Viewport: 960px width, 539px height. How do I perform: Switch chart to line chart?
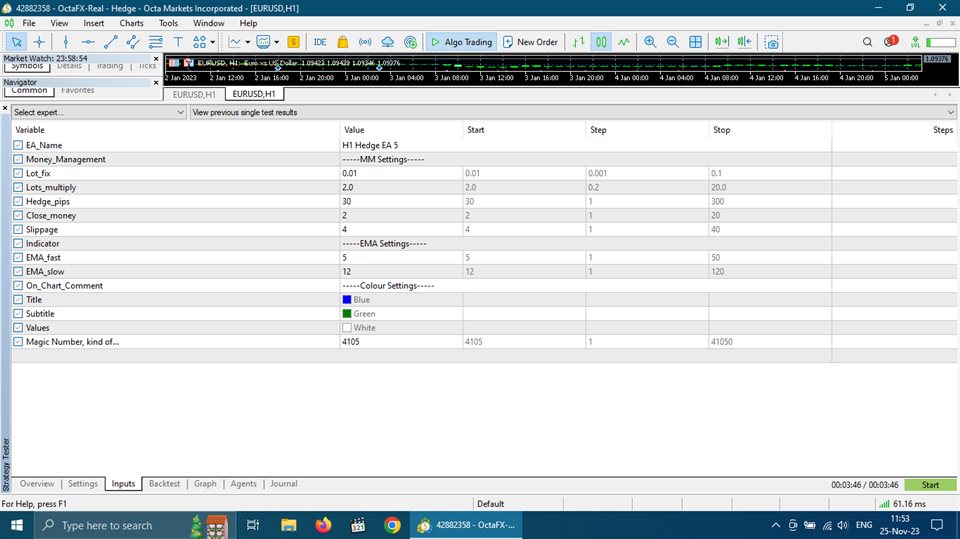pos(623,42)
